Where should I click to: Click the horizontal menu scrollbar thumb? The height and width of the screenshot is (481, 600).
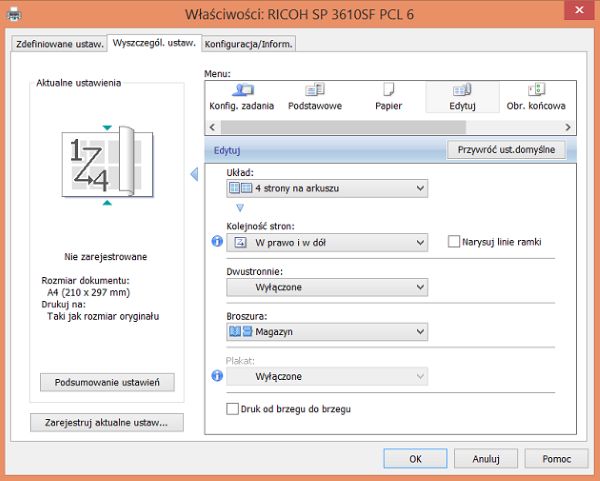(343, 127)
